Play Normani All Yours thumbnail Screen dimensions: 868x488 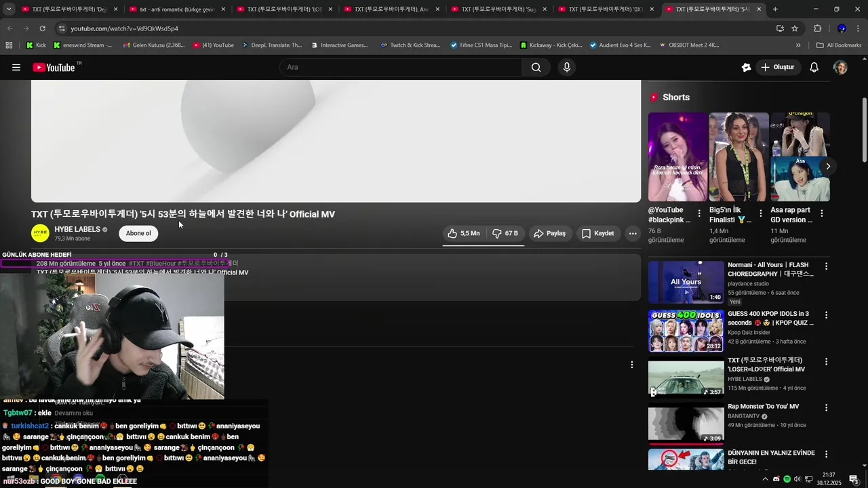[686, 282]
